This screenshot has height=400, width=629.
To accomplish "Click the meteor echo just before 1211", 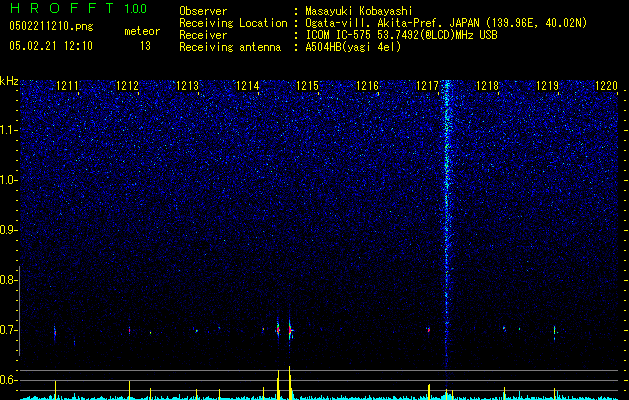I will (x=55, y=332).
